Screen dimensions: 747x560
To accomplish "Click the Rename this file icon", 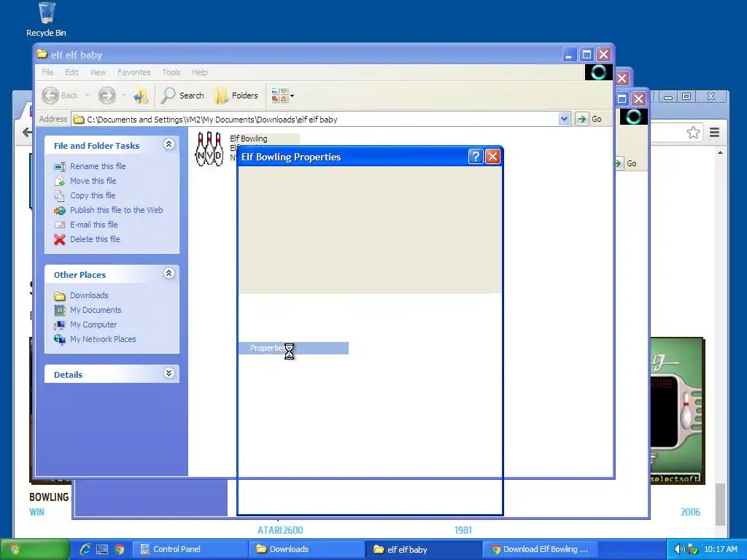I will 60,167.
